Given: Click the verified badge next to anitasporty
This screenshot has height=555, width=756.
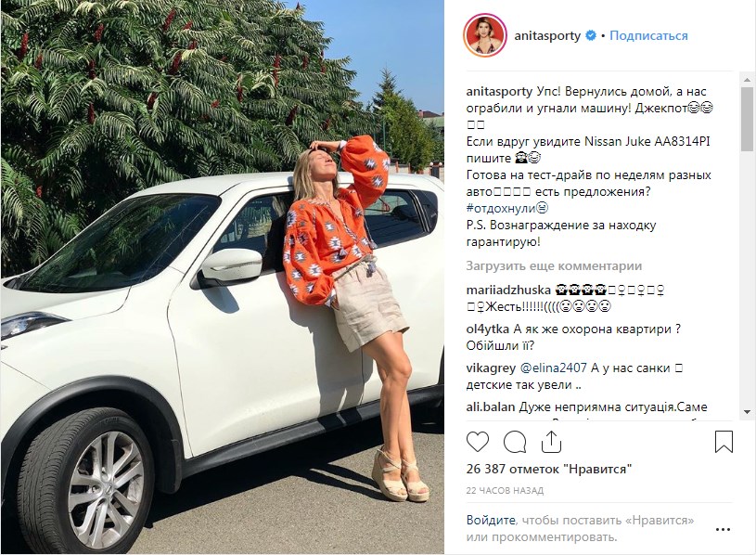Looking at the screenshot, I should (x=591, y=35).
